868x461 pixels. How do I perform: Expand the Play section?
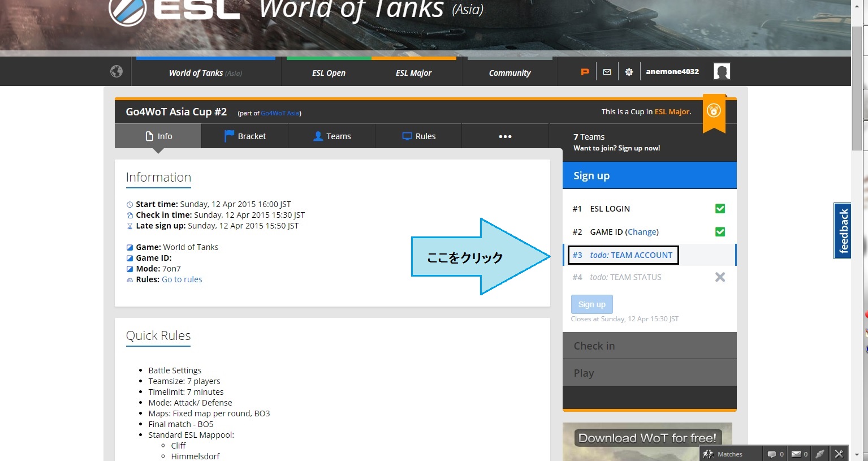click(649, 373)
